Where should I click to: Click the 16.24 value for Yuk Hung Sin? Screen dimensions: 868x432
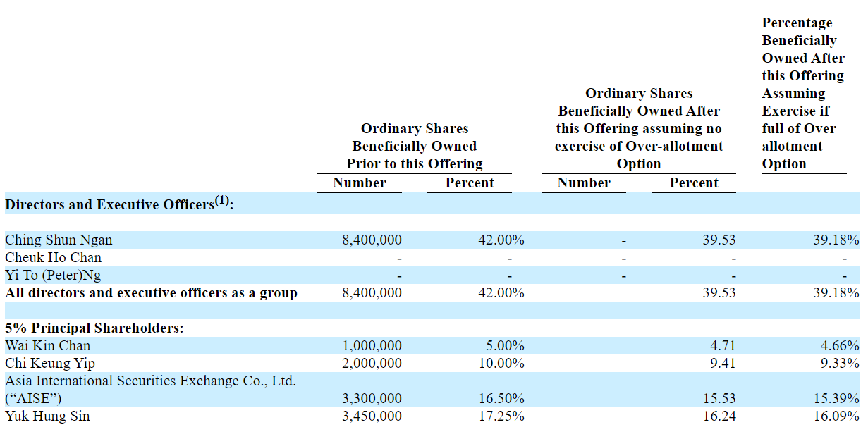point(719,416)
